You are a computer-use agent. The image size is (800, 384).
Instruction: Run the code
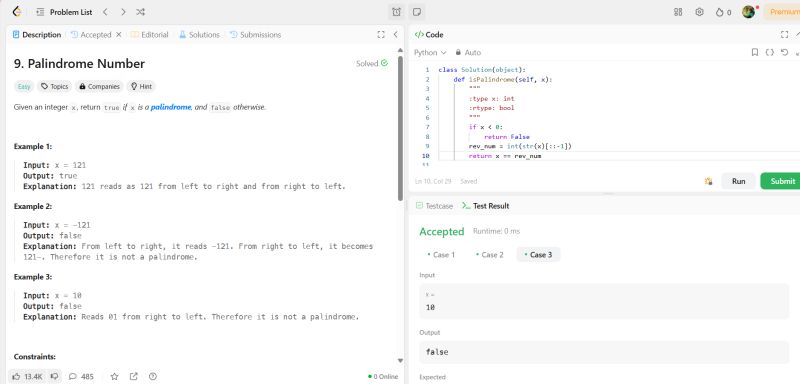pos(738,181)
